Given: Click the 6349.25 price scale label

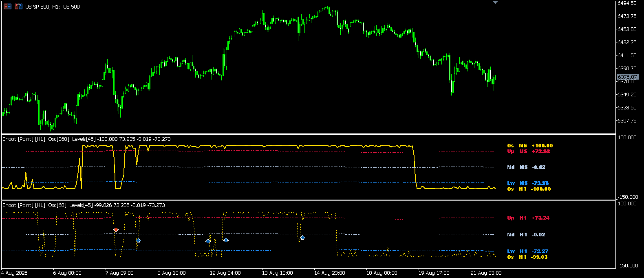Looking at the screenshot, I should pyautogui.click(x=627, y=95).
